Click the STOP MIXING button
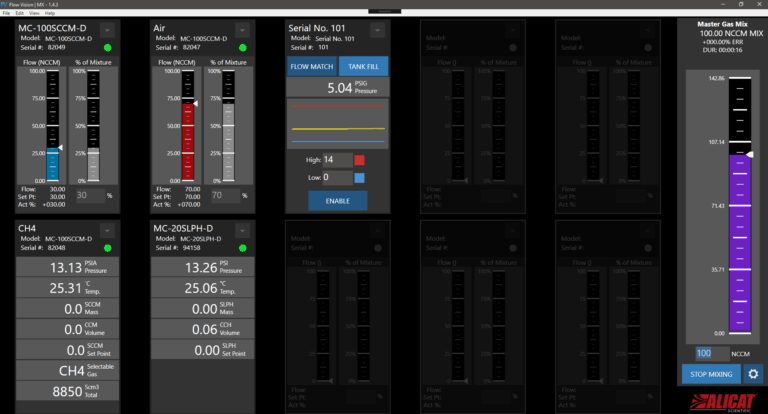The height and width of the screenshot is (414, 768). tap(711, 374)
